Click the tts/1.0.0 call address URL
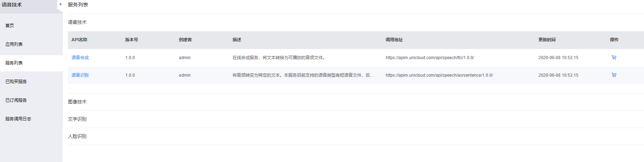The width and height of the screenshot is (644, 162). (430, 58)
